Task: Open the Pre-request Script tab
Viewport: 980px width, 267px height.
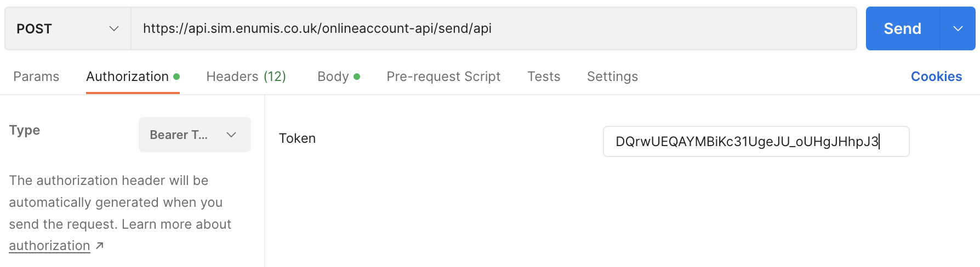Action: 443,77
